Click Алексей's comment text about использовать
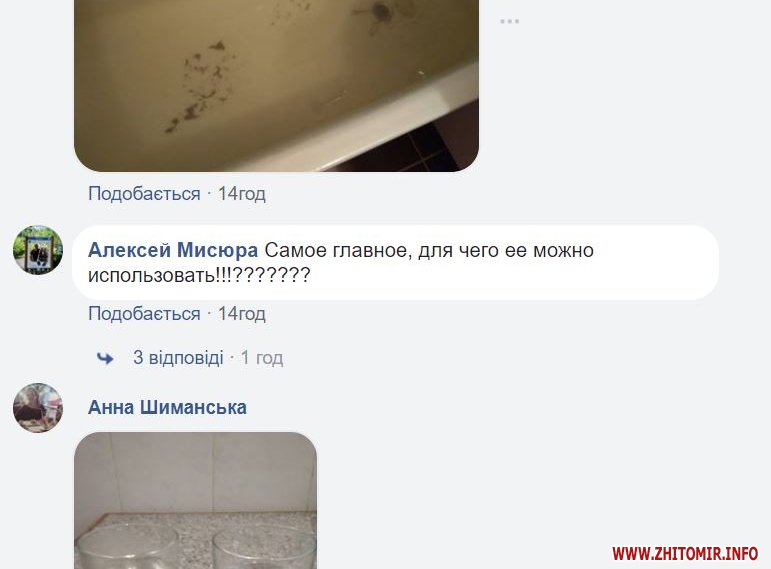 [x=340, y=262]
